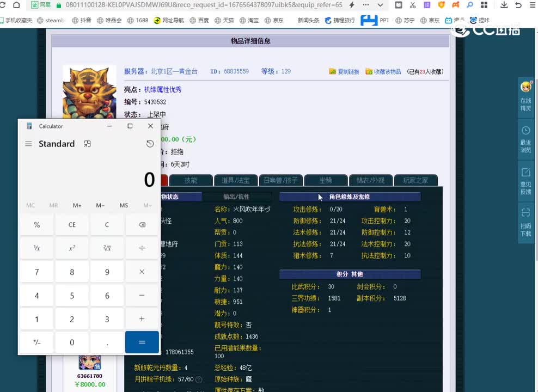The height and width of the screenshot is (392, 538).
Task: Open Calculator history panel
Action: pos(150,143)
